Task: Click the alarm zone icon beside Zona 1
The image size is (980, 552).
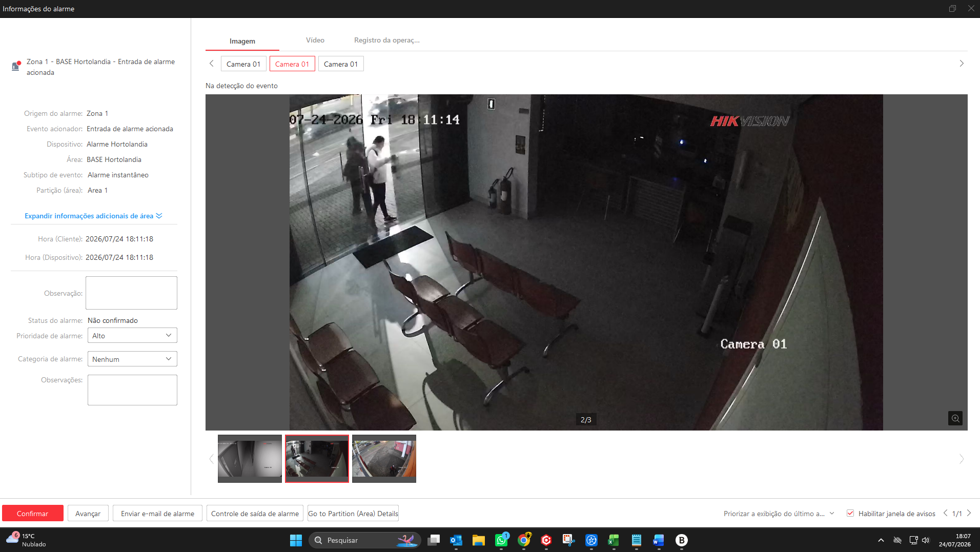Action: pos(16,66)
